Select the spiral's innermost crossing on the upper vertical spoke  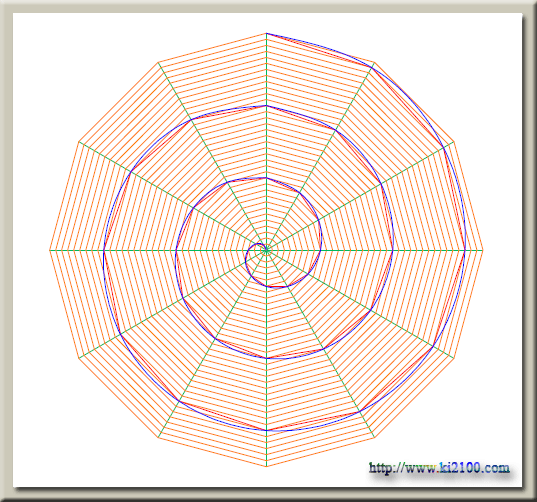[x=266, y=178]
